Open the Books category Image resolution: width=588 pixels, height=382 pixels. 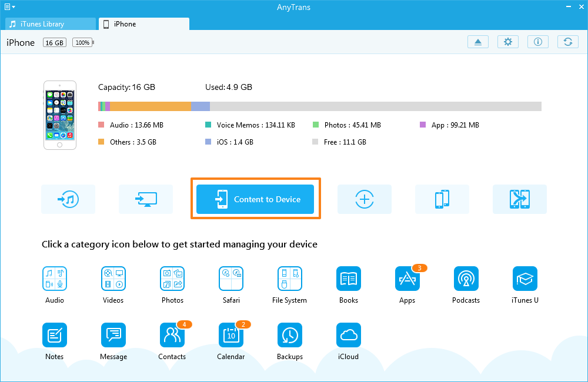click(x=348, y=279)
